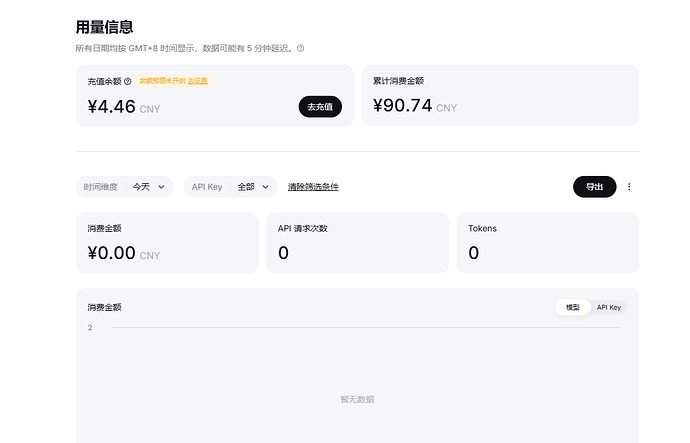Screen dimensions: 690x443
Task: Click the 用量信息 page heading
Action: click(104, 27)
